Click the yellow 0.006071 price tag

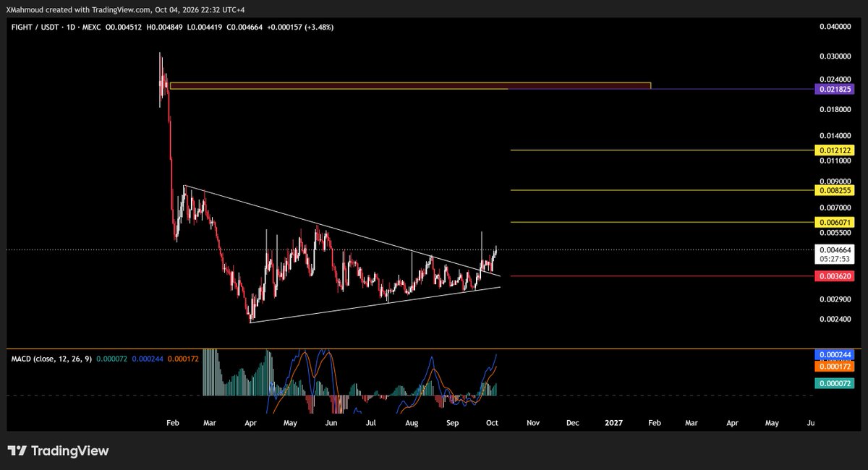835,222
